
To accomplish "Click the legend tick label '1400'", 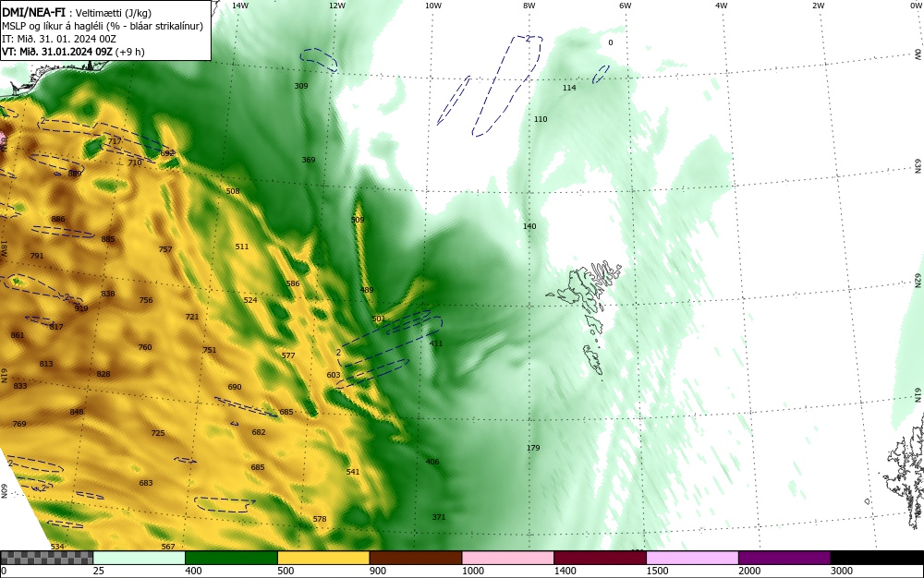I will pyautogui.click(x=565, y=571).
